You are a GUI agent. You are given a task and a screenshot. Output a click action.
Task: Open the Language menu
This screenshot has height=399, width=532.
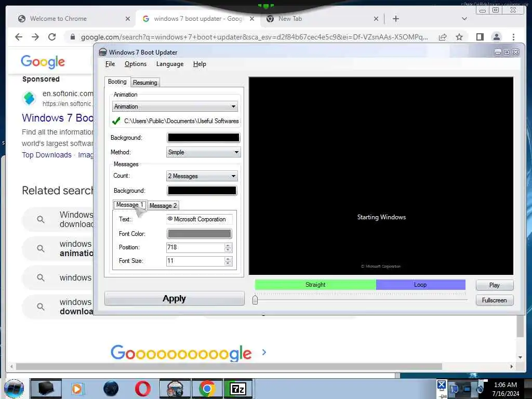tap(170, 64)
